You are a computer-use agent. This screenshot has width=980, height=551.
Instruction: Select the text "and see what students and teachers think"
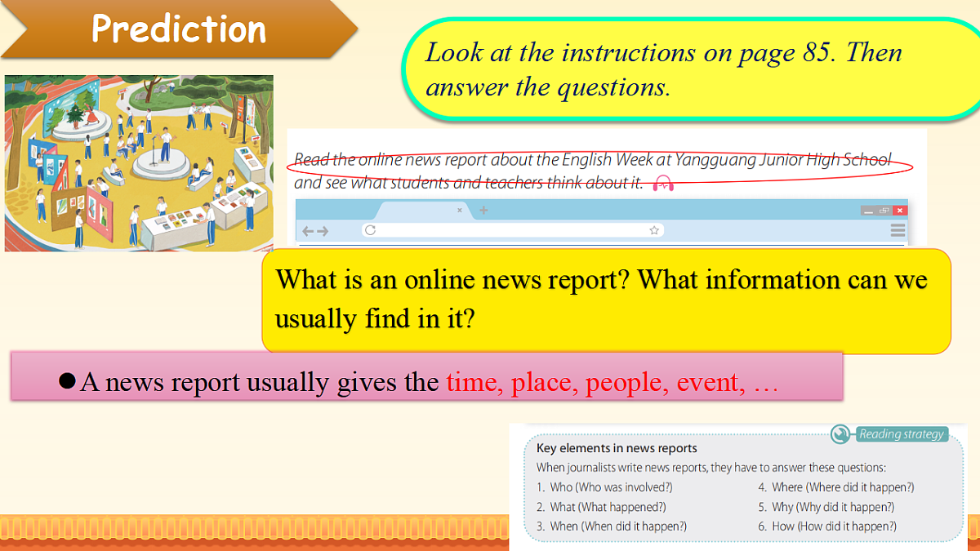[x=439, y=183]
